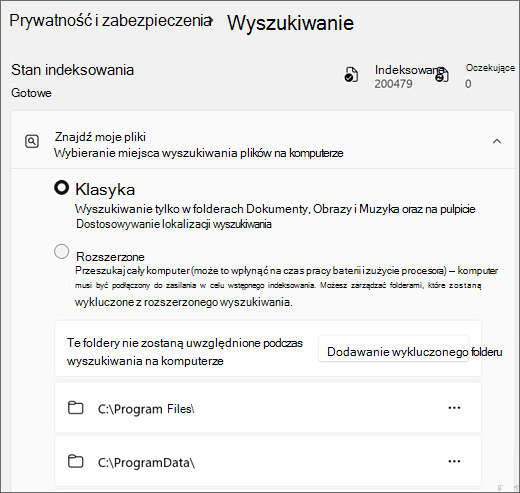Image resolution: width=520 pixels, height=493 pixels.
Task: Click the Wyszukiwanie page title
Action: pos(290,23)
